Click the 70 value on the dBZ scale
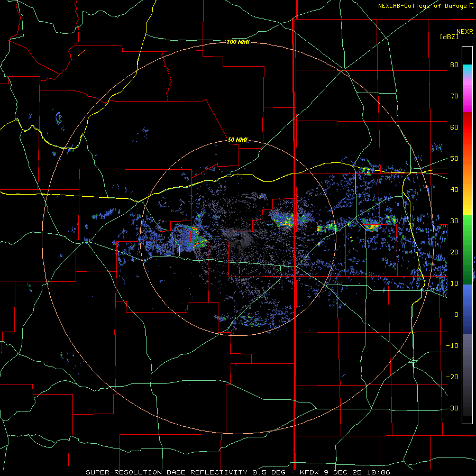The height and width of the screenshot is (476, 476). click(454, 96)
